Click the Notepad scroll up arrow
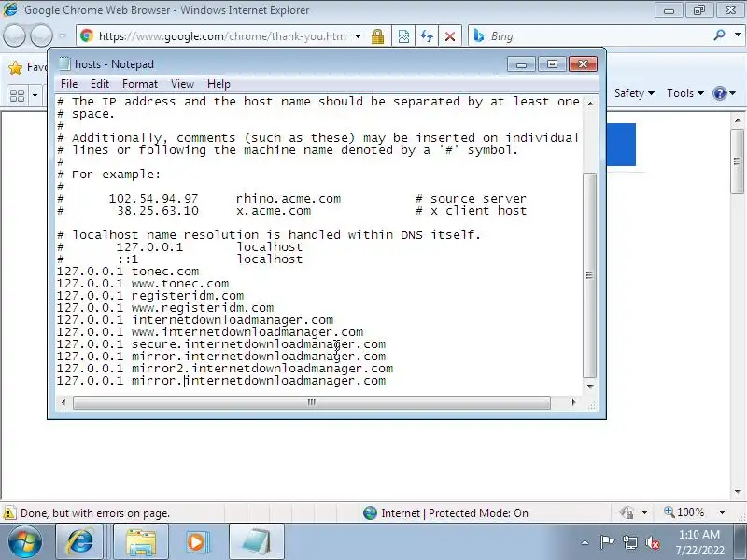 (590, 103)
